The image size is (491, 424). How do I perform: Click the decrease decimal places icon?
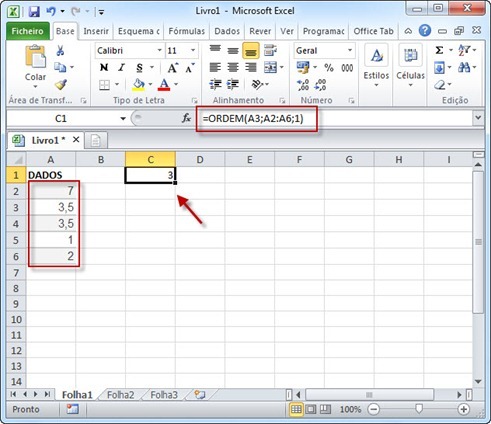[x=320, y=85]
